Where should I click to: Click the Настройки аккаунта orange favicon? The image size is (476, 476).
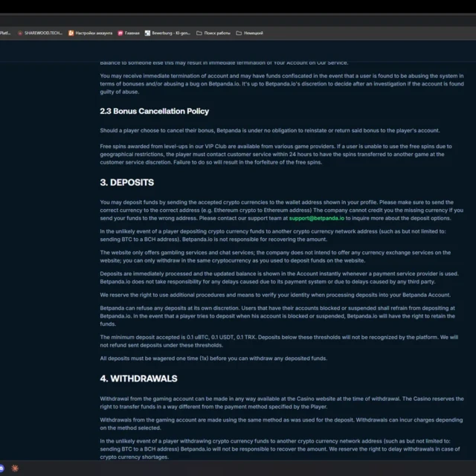point(71,33)
